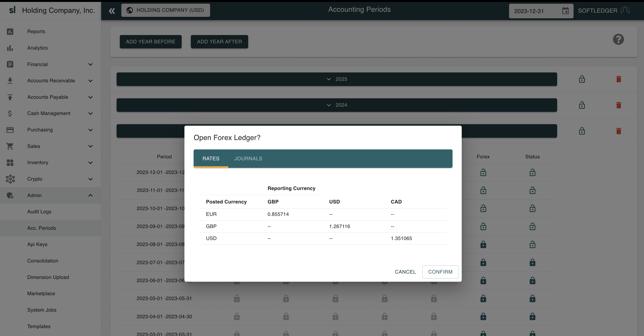Viewport: 644px width, 336px height.
Task: Expand the 2025 year bar
Action: point(337,79)
